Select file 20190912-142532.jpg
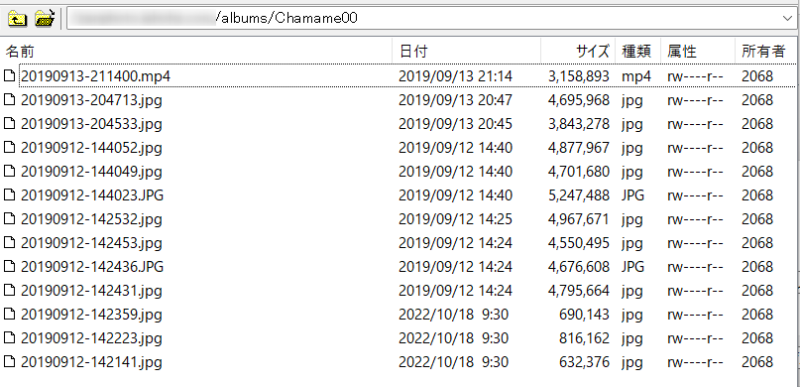Viewport: 800px width, 387px height. (91, 219)
